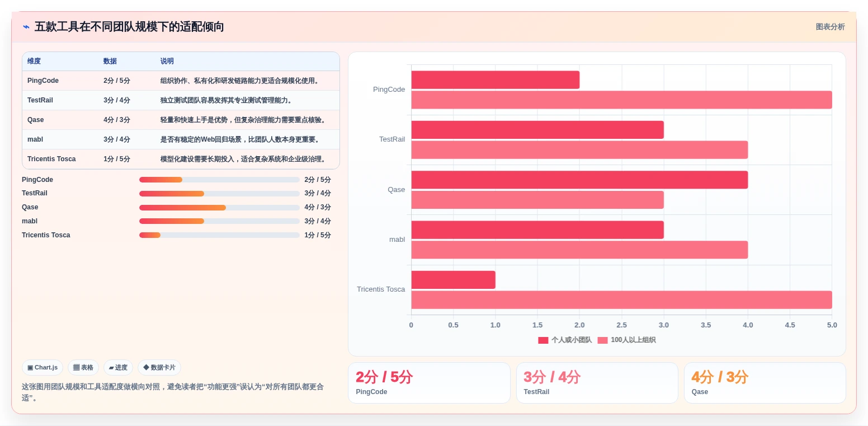Click the mabl progress bar
This screenshot has width=868, height=426.
(x=219, y=221)
